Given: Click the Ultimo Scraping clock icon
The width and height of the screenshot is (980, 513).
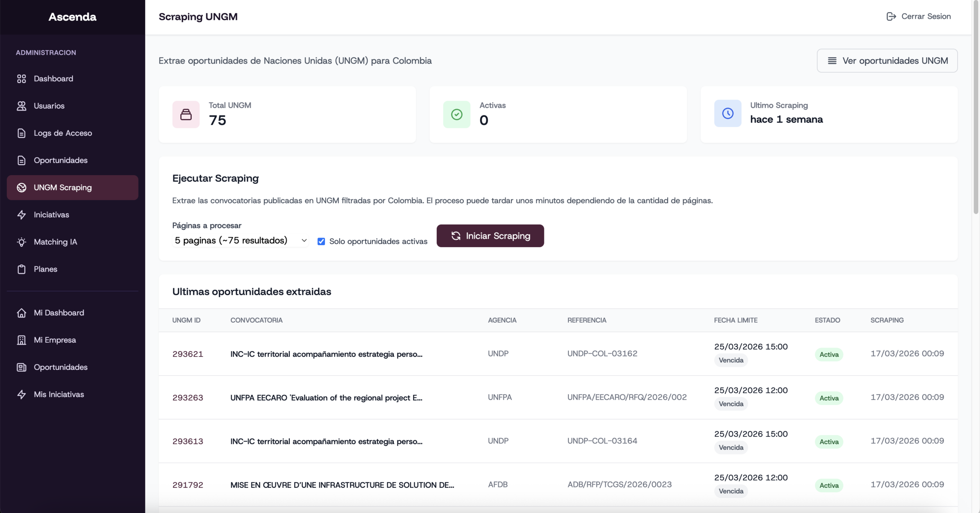Looking at the screenshot, I should pyautogui.click(x=727, y=114).
